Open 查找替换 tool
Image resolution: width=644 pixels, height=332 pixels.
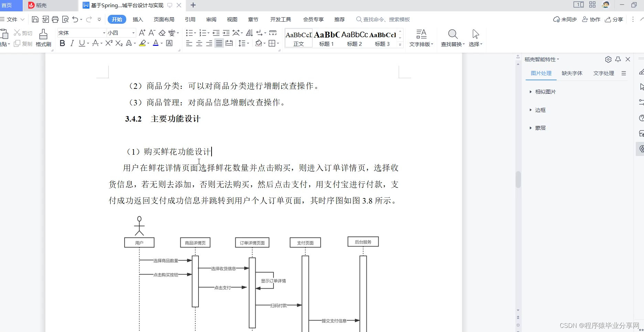[x=453, y=38]
